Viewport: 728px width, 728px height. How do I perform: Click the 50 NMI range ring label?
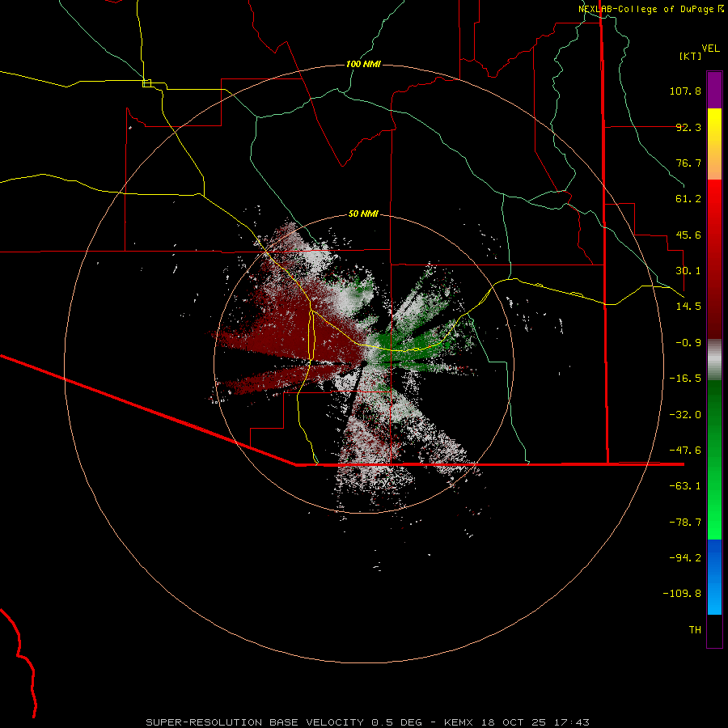click(363, 214)
